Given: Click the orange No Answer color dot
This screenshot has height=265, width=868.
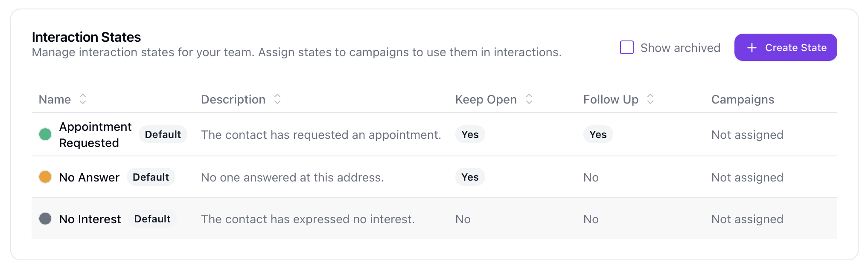Looking at the screenshot, I should click(x=45, y=177).
